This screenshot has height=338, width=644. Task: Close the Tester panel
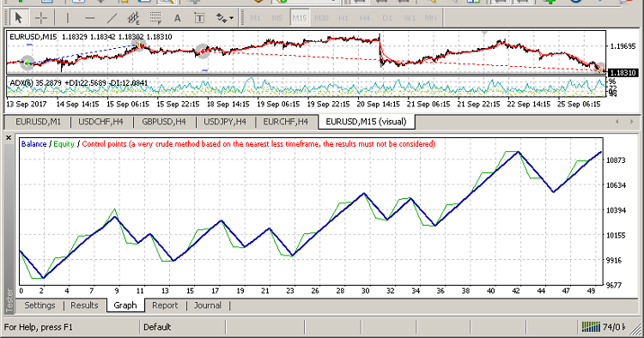(9, 138)
